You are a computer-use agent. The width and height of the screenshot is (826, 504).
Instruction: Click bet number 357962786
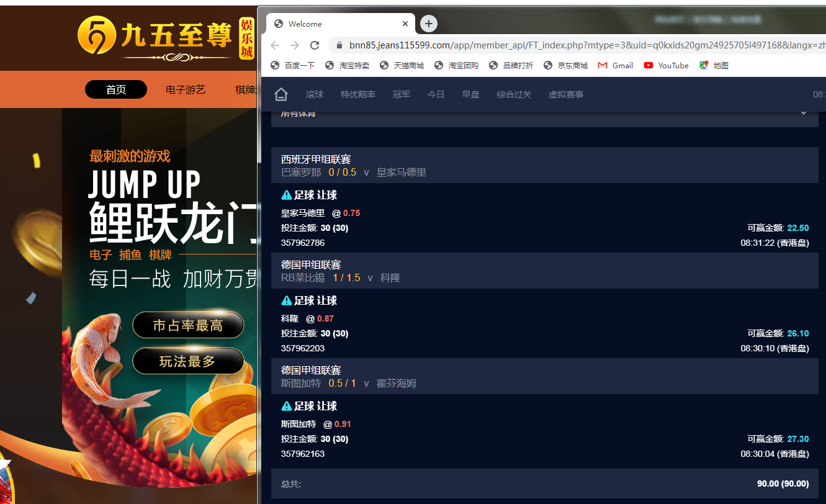pyautogui.click(x=303, y=243)
